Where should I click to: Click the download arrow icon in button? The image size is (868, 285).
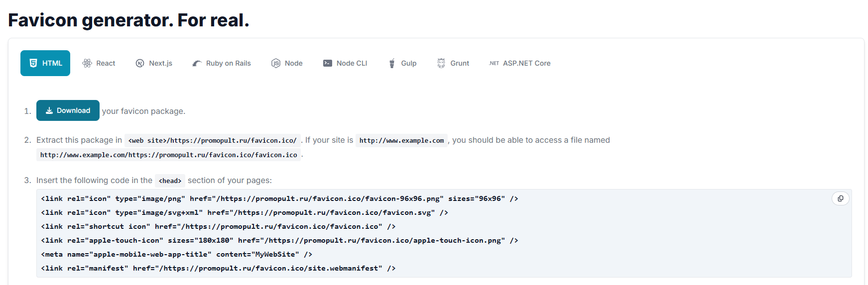tap(49, 110)
